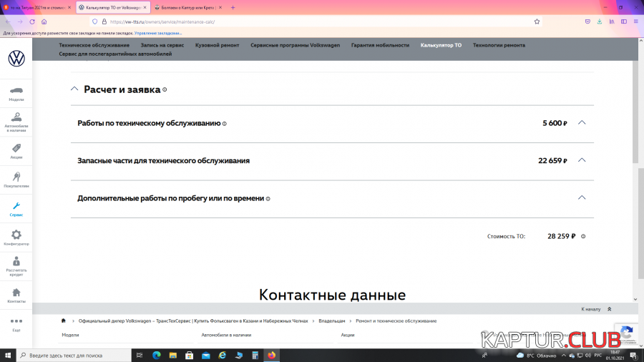Open Рассчитать кредит sidebar icon

point(16,261)
